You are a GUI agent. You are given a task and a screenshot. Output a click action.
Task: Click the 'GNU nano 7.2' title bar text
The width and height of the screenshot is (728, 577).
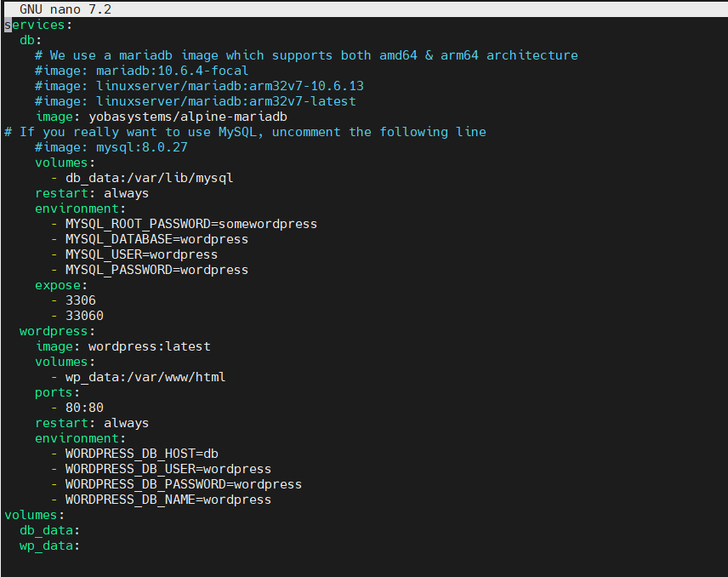pos(65,9)
